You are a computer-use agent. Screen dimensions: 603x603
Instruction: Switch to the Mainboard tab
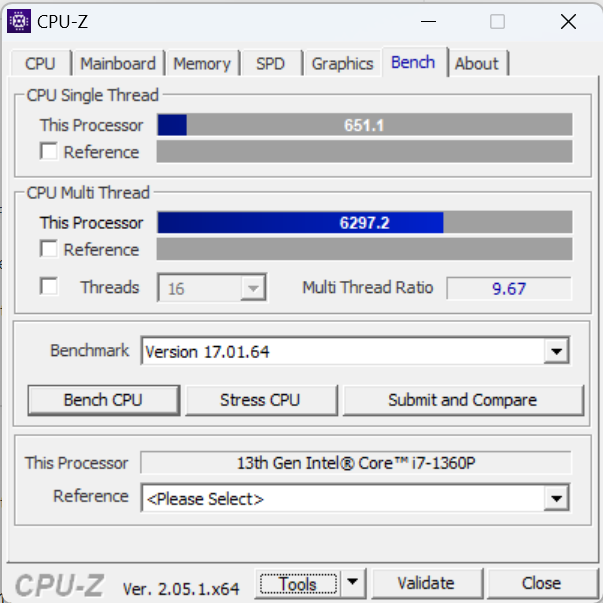point(118,63)
